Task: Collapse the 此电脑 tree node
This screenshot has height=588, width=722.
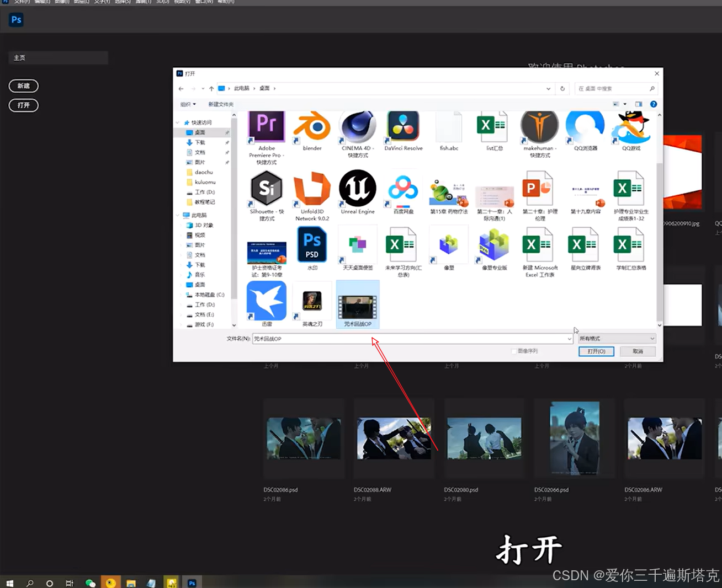Action: click(178, 215)
